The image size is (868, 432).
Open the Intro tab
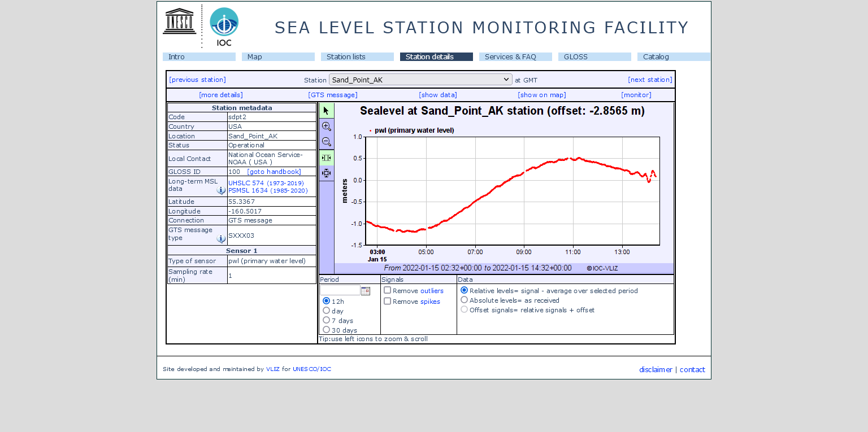tap(199, 57)
